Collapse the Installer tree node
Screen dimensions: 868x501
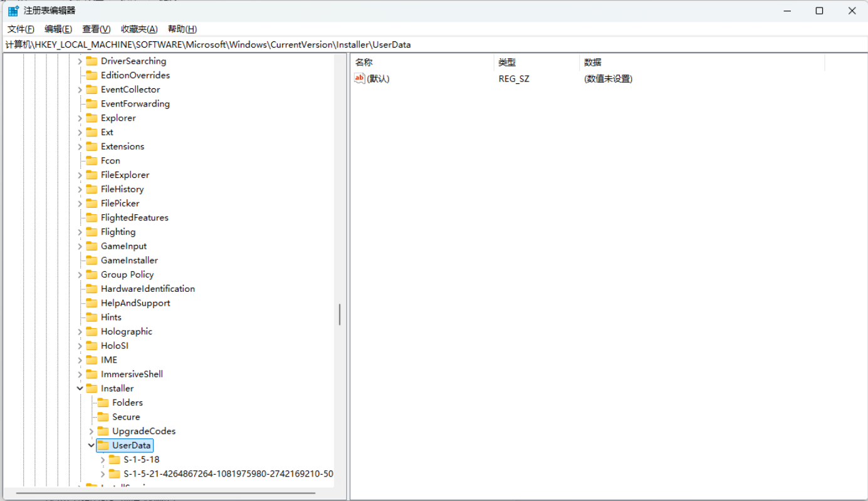point(80,388)
